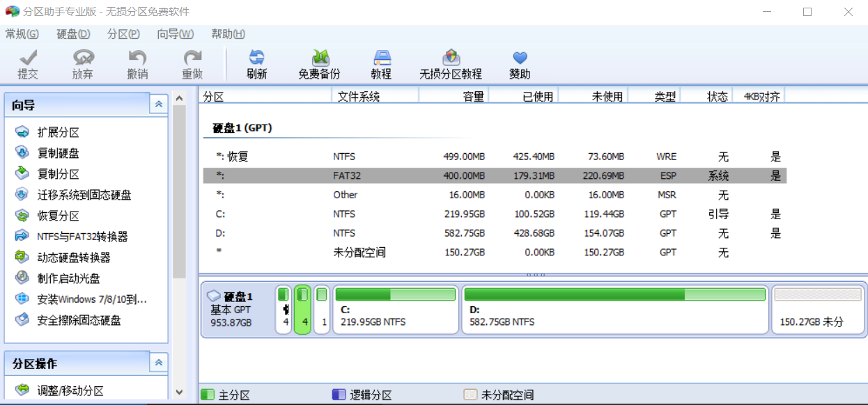Open 无损分区教程 from the toolbar
Image resolution: width=868 pixels, height=405 pixels.
click(x=451, y=58)
